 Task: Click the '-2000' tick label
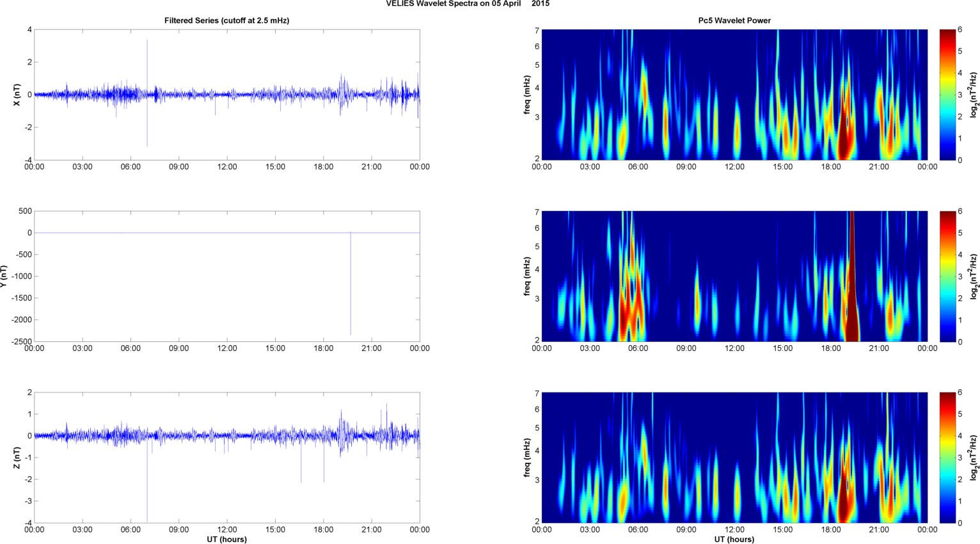21,320
